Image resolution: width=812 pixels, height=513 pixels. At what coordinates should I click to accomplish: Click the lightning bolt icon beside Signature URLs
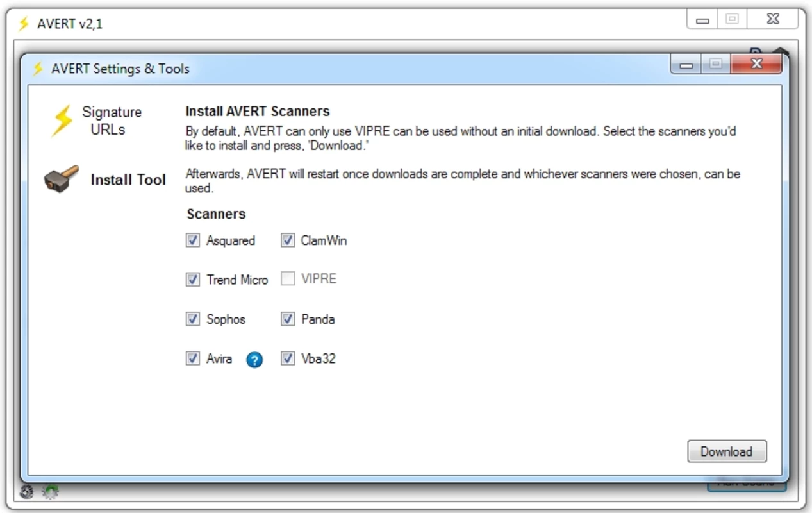point(62,120)
